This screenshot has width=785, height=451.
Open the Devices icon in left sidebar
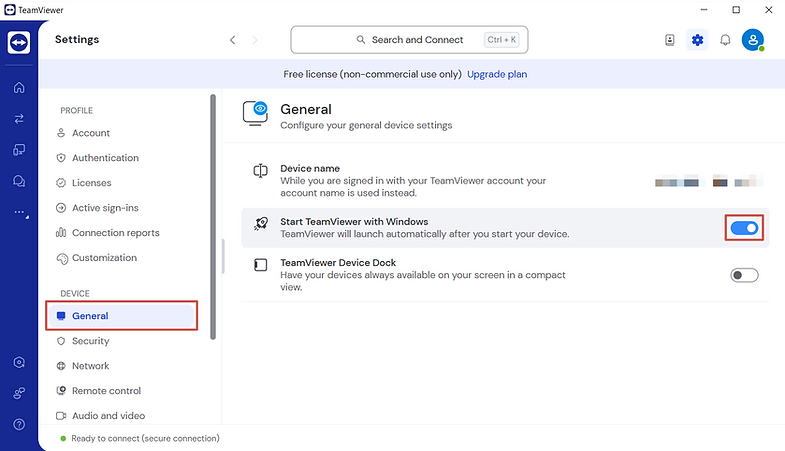click(19, 150)
